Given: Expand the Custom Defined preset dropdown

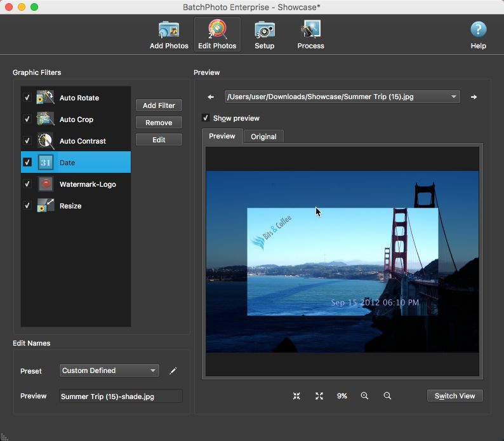Looking at the screenshot, I should [109, 370].
